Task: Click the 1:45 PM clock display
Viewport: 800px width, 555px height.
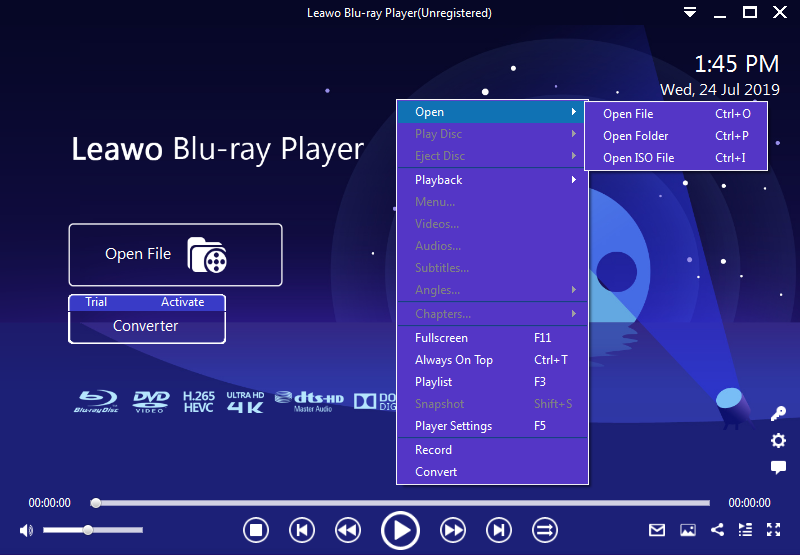Action: tap(737, 64)
